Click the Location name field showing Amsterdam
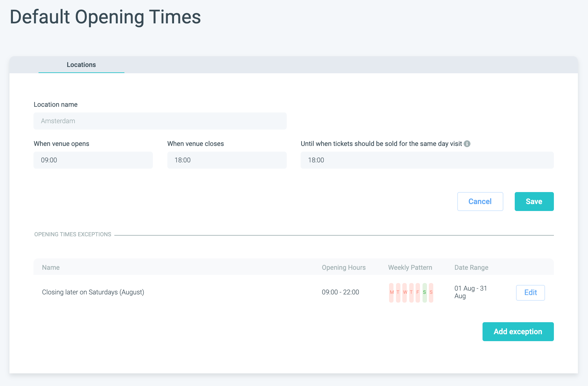Viewport: 588px width, 386px height. pos(160,121)
